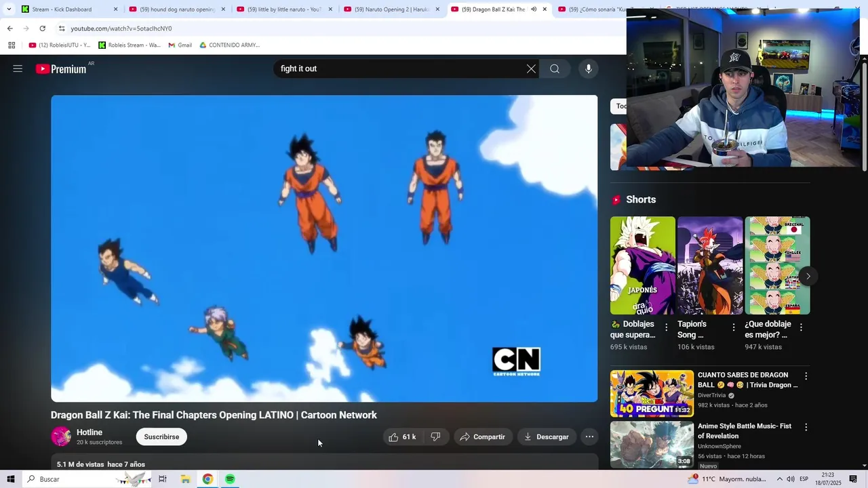The width and height of the screenshot is (868, 488).
Task: View site information icon in address bar
Action: click(62, 28)
